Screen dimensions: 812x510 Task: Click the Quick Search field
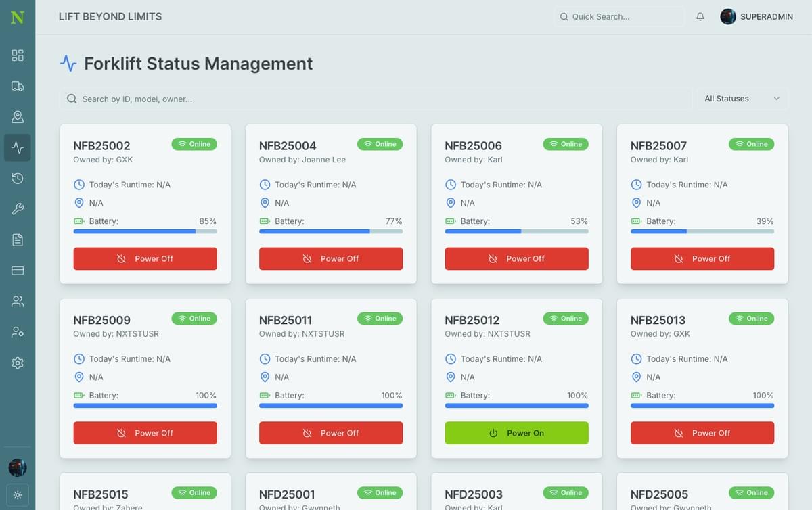pyautogui.click(x=618, y=17)
